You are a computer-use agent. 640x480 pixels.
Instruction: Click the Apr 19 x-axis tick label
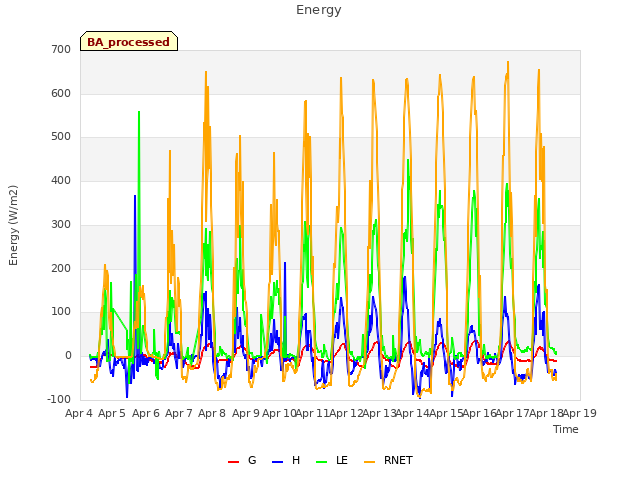click(580, 413)
